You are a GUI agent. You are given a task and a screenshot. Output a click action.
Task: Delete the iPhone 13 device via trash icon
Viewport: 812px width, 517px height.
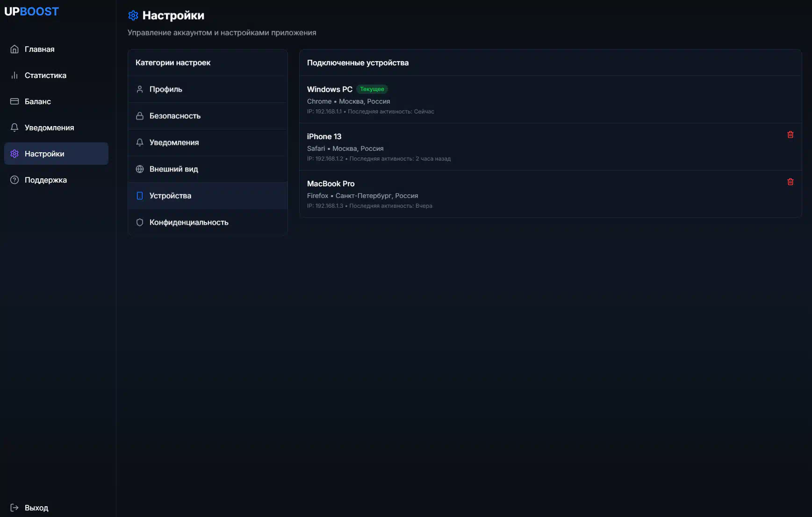pyautogui.click(x=790, y=135)
